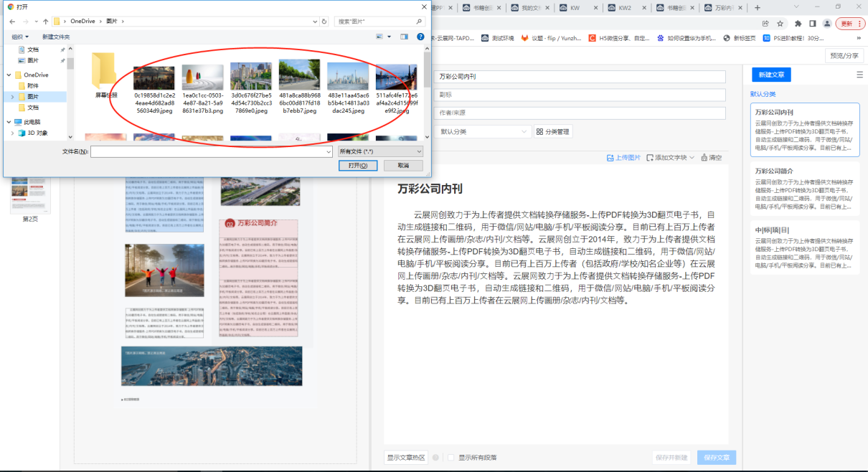
Task: Open 万彩公司简介 article card
Action: pos(805,189)
